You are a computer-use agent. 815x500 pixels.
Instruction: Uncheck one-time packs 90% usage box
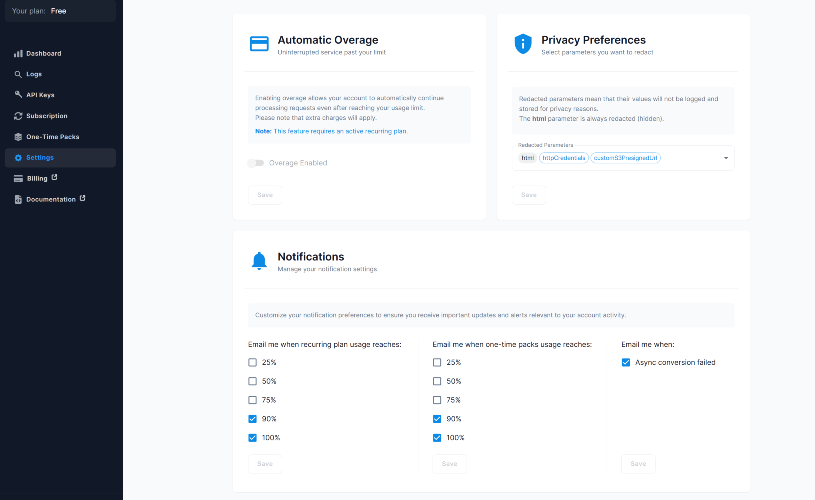click(x=437, y=419)
